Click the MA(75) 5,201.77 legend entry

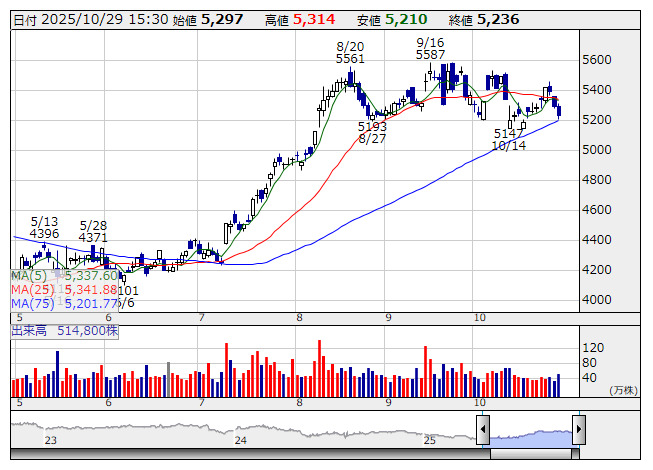[65, 304]
